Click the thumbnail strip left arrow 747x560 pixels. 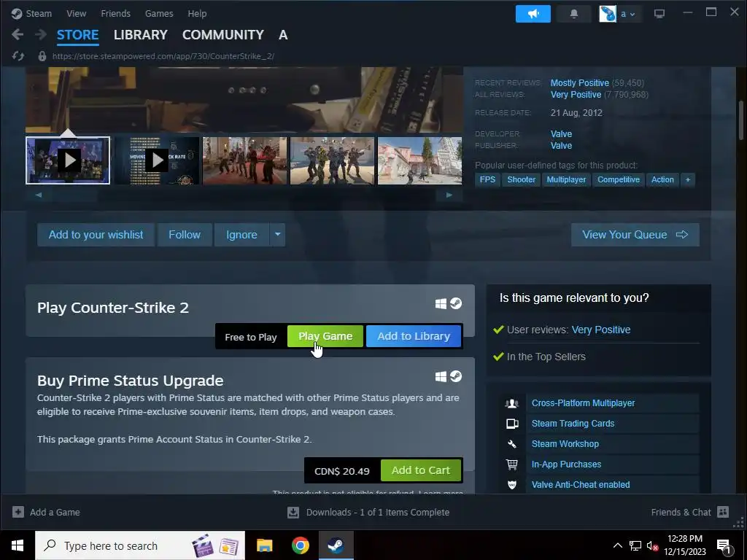click(x=39, y=195)
